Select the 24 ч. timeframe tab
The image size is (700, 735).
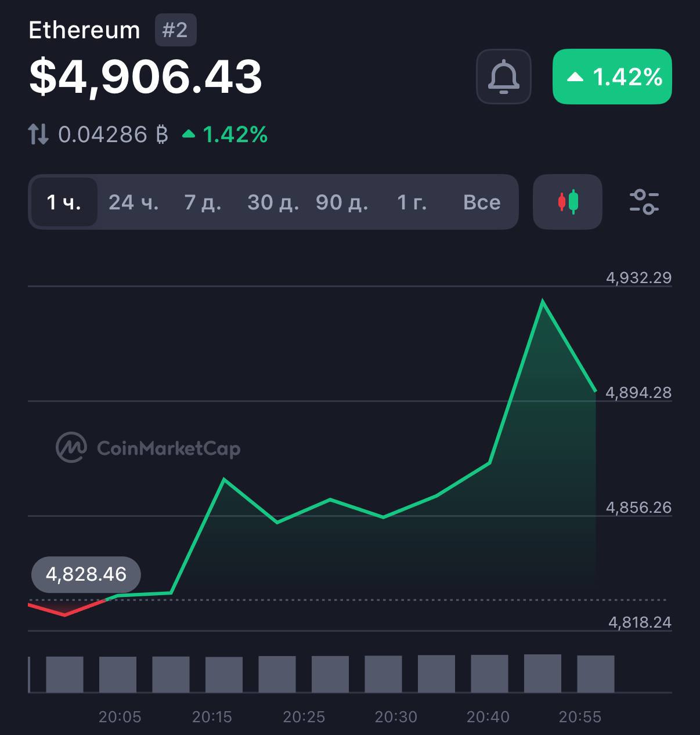[x=133, y=202]
